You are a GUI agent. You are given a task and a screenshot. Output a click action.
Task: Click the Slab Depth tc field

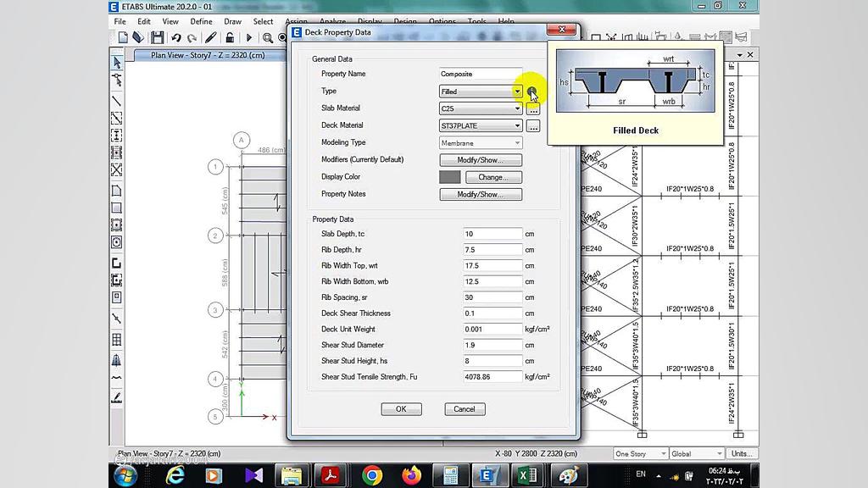[x=492, y=234]
